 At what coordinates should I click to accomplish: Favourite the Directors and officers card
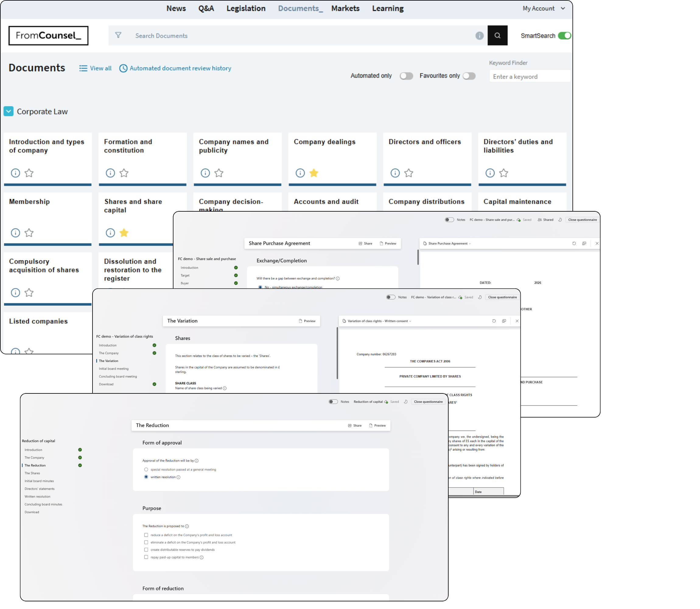(x=409, y=173)
